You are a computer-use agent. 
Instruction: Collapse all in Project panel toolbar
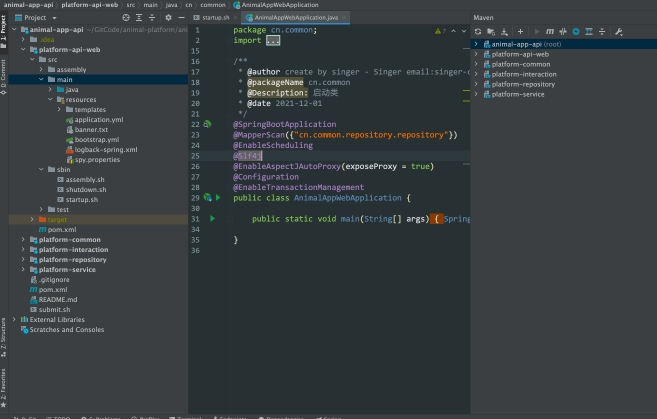153,18
